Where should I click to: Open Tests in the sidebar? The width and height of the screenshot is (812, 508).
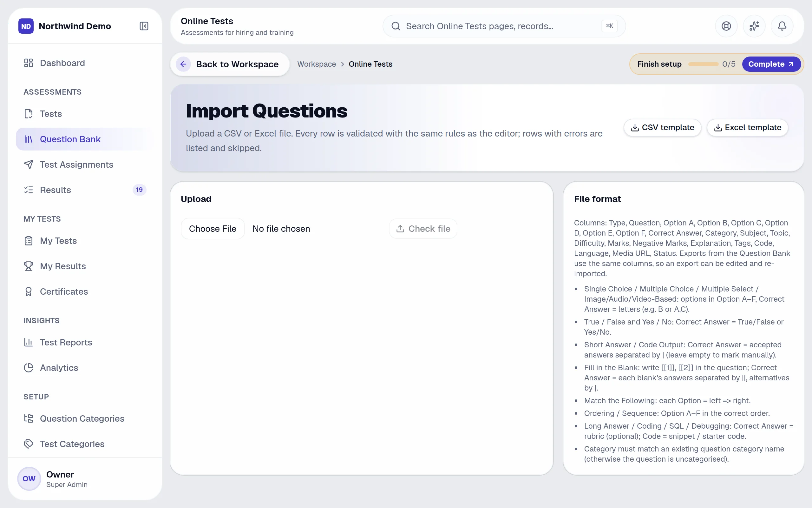[x=85, y=114]
